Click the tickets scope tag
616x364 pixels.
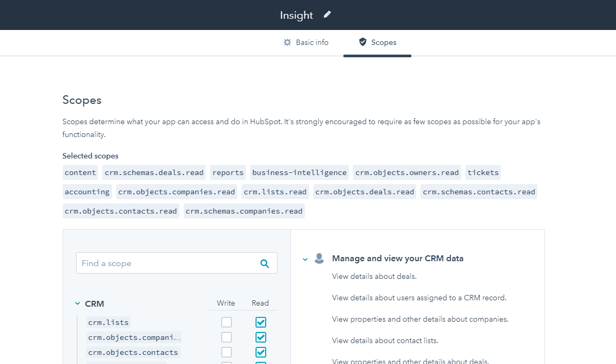click(x=483, y=172)
